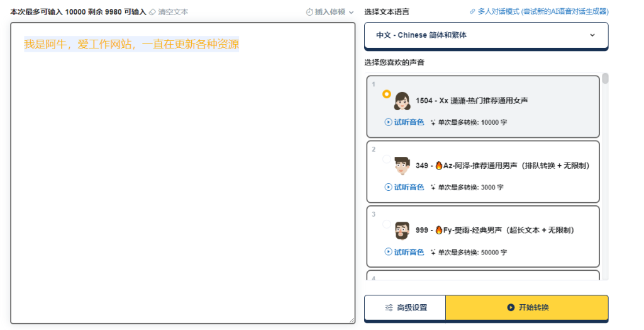Click the 单次最多转换: 50000 字 text
This screenshot has width=644, height=330.
point(472,252)
